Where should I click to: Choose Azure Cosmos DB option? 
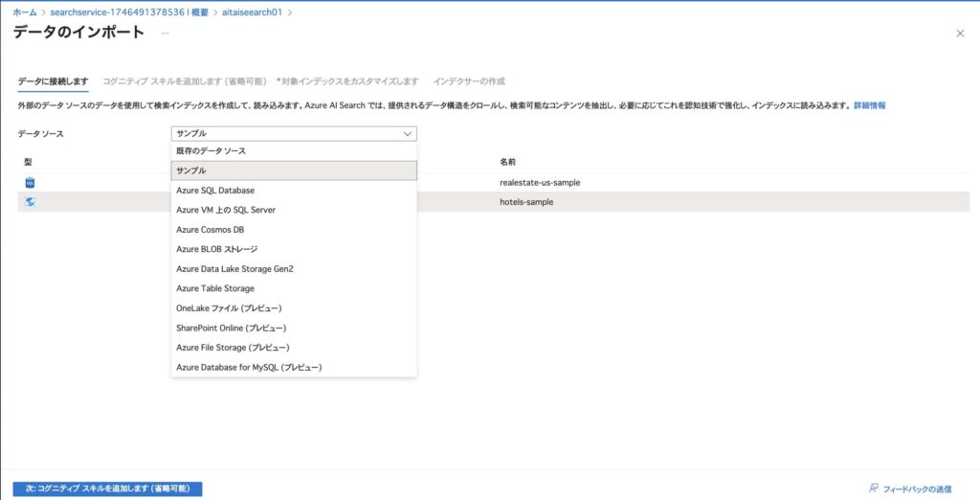(x=294, y=230)
